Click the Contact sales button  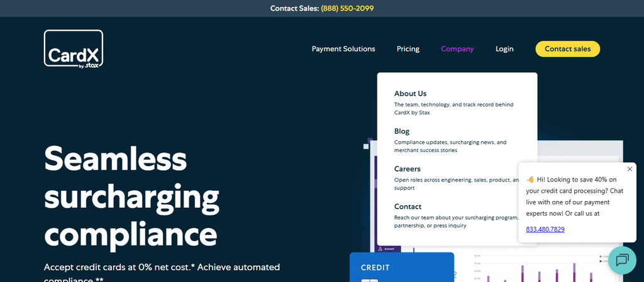point(568,49)
